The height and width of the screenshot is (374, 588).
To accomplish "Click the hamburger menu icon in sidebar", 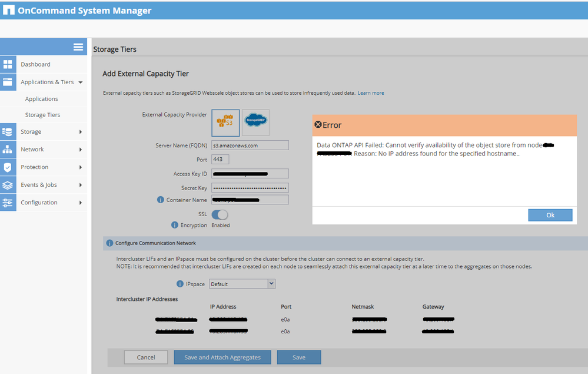I will (78, 47).
